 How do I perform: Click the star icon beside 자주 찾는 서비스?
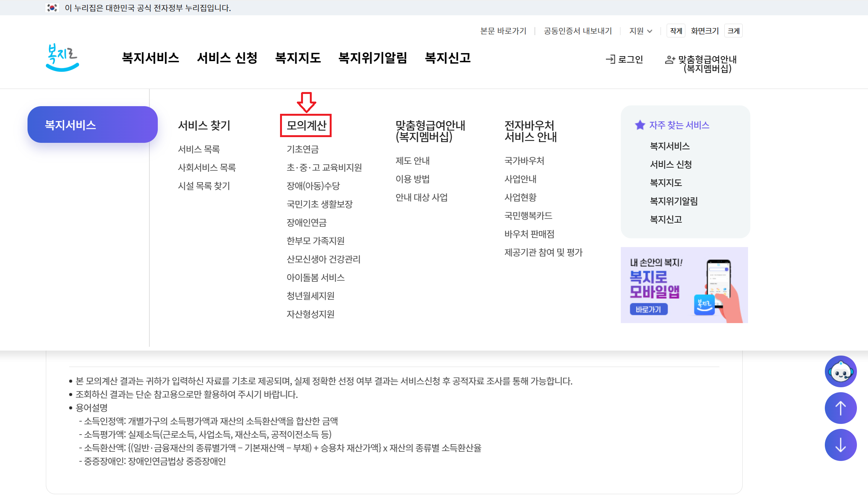point(640,125)
